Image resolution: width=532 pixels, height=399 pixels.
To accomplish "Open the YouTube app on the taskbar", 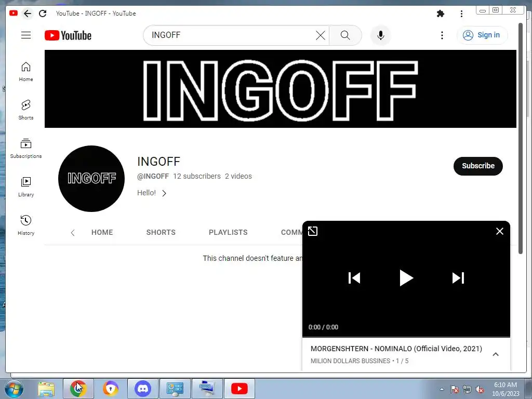I will click(239, 389).
